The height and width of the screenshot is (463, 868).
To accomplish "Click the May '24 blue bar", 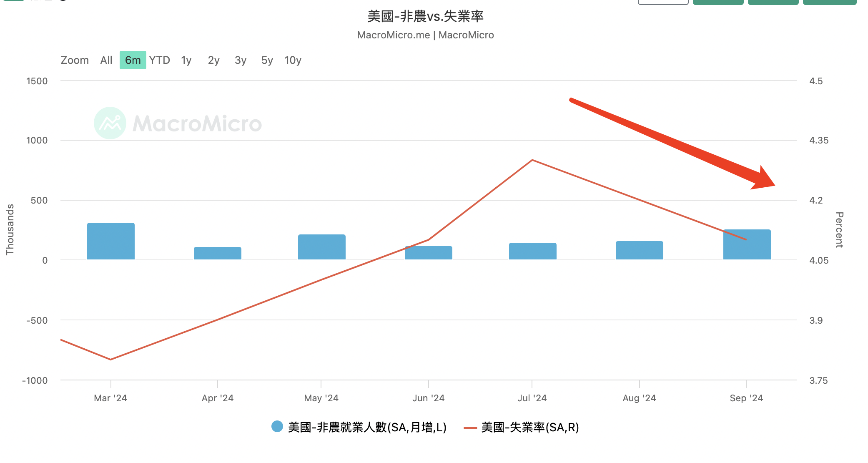I will point(321,247).
